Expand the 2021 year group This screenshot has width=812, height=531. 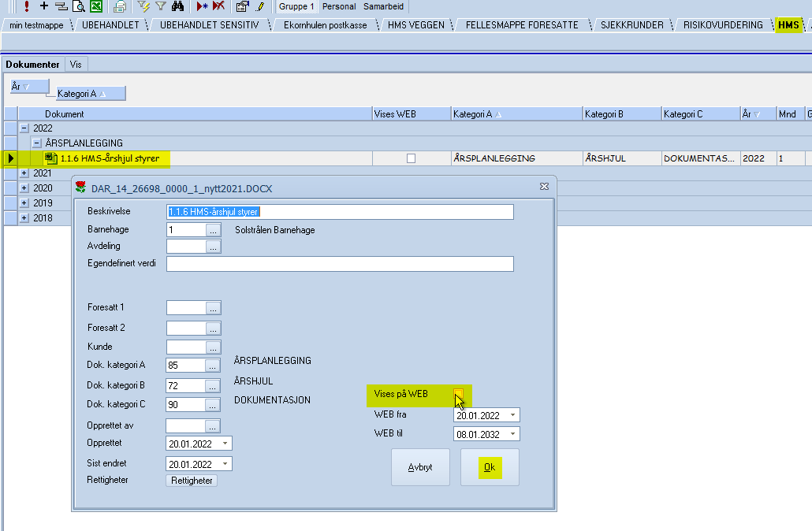(x=24, y=173)
